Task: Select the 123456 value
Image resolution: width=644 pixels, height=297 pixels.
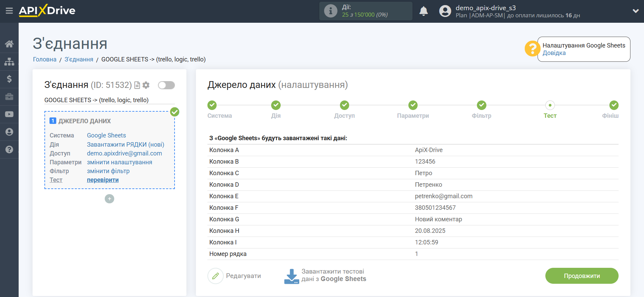Action: pos(425,162)
